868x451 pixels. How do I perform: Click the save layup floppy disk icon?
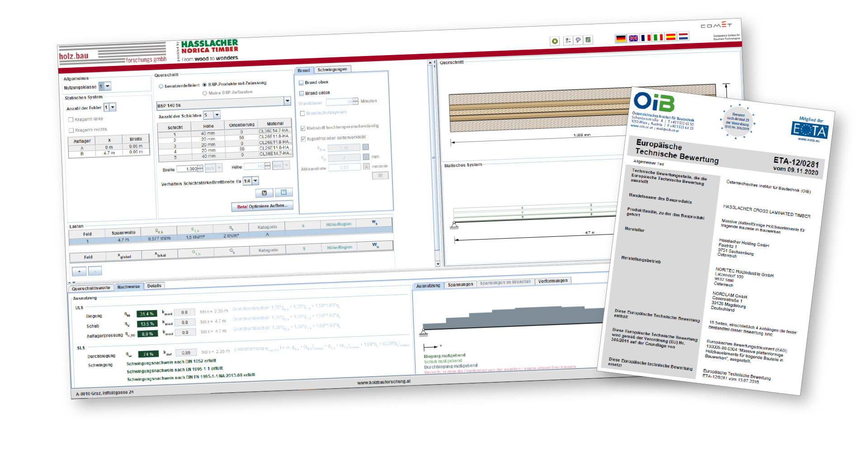(x=264, y=193)
